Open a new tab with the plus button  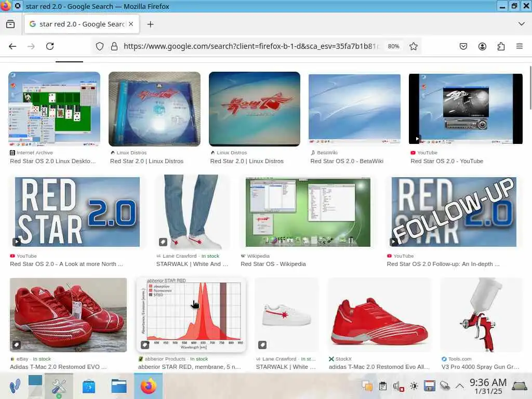(150, 24)
